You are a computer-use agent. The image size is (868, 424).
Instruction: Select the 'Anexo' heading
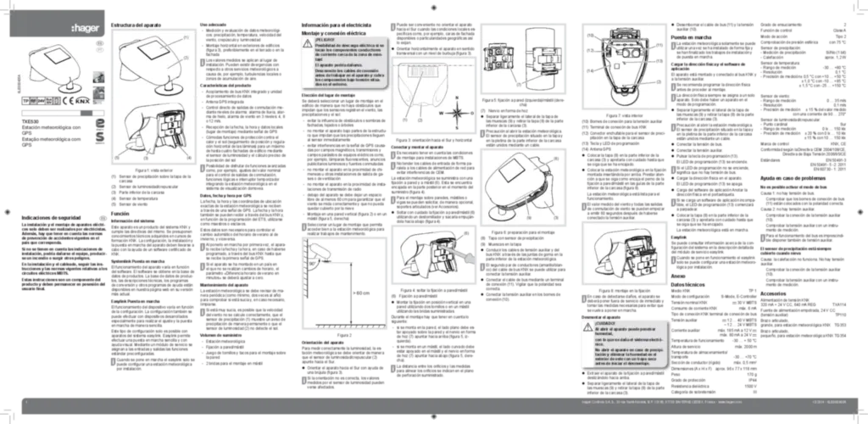(x=677, y=276)
